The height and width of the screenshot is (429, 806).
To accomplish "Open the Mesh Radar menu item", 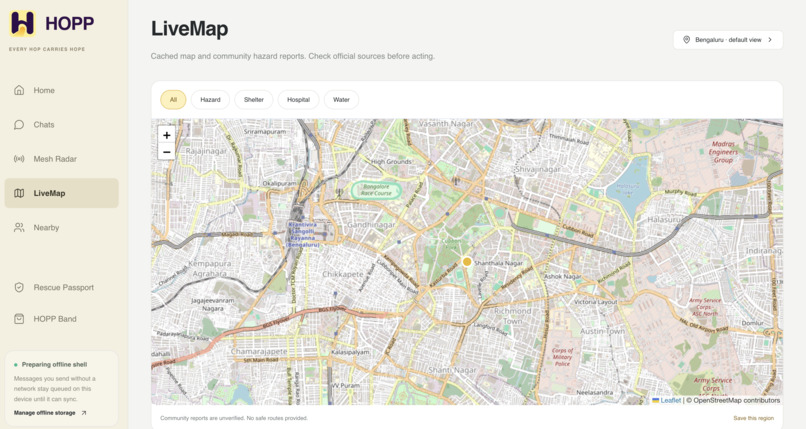I will 62,159.
